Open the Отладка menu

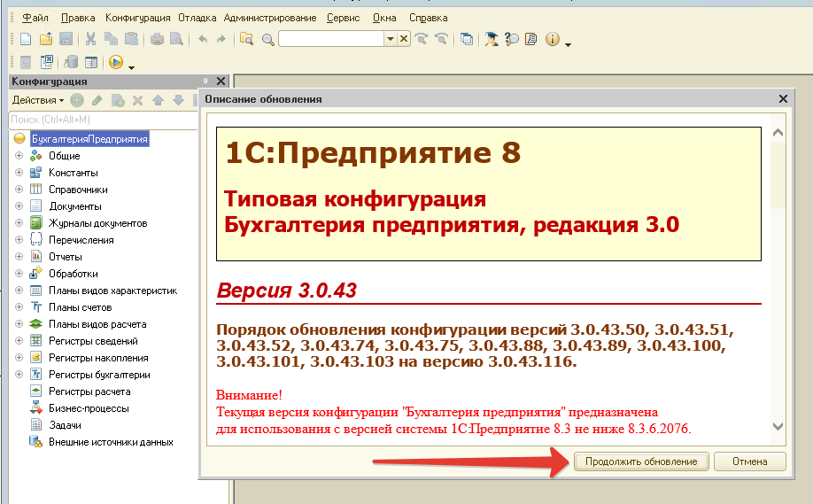click(197, 18)
